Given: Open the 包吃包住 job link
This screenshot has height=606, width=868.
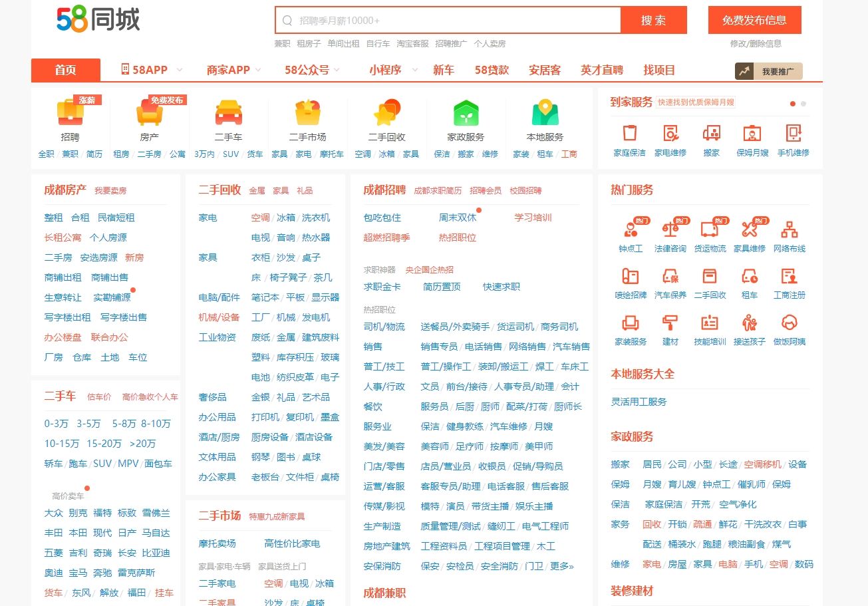Looking at the screenshot, I should click(x=382, y=218).
